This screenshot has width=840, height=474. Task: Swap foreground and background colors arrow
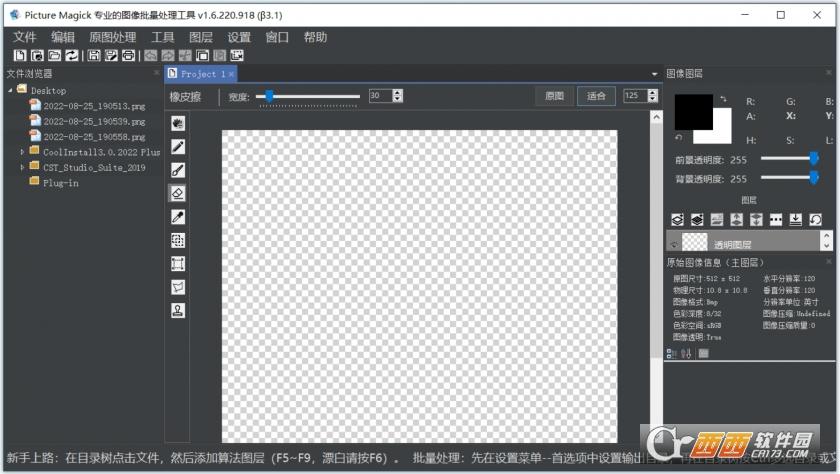coord(724,99)
